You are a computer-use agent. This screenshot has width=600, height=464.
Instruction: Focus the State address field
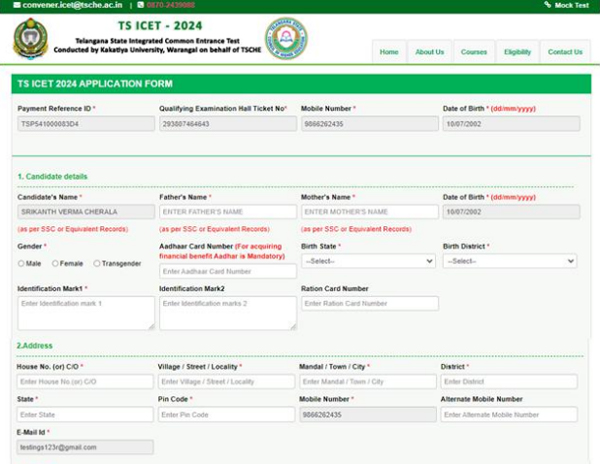85,415
